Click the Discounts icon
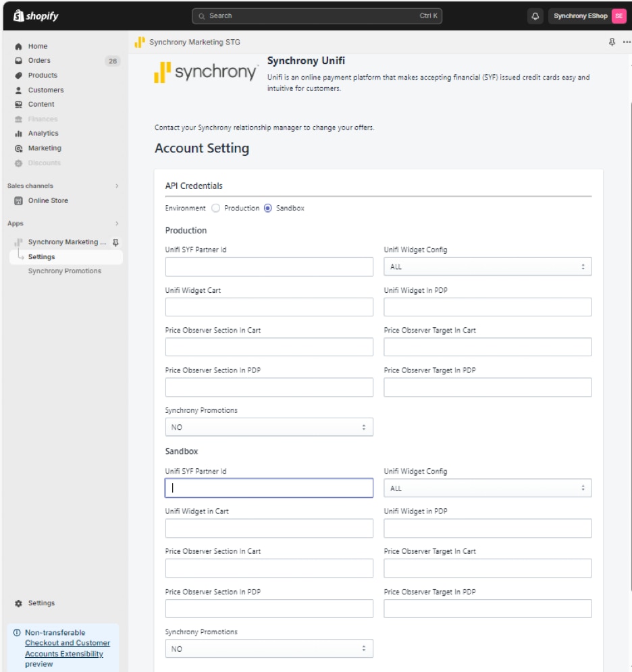 coord(18,163)
